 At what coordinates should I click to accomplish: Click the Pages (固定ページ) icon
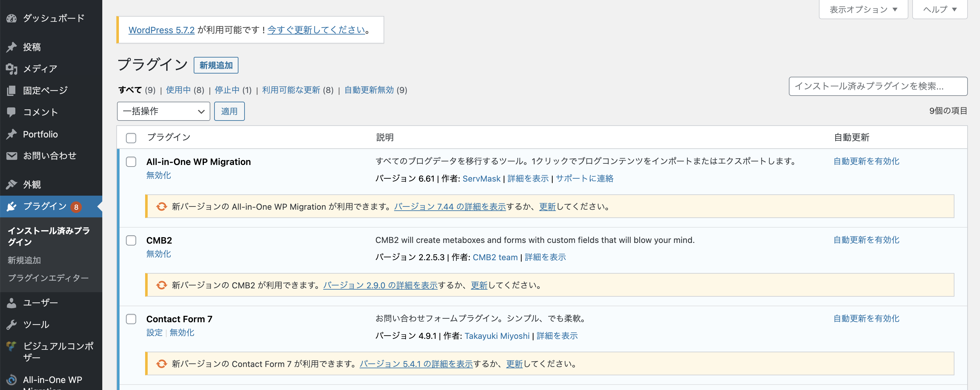click(12, 90)
